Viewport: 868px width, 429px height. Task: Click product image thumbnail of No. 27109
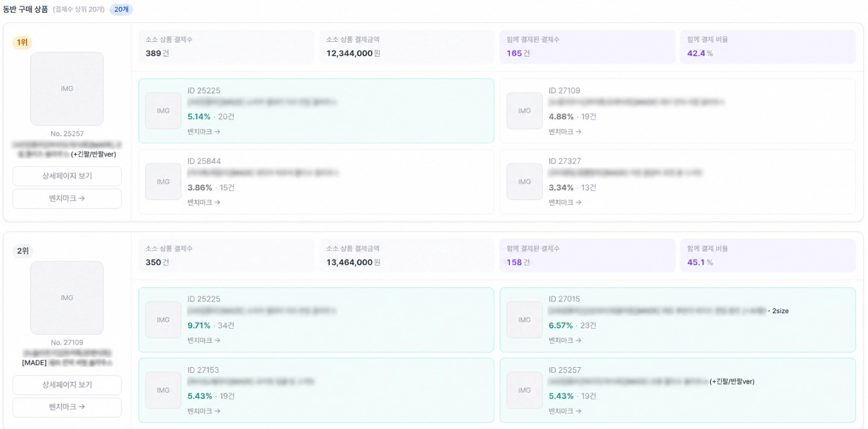(x=67, y=297)
